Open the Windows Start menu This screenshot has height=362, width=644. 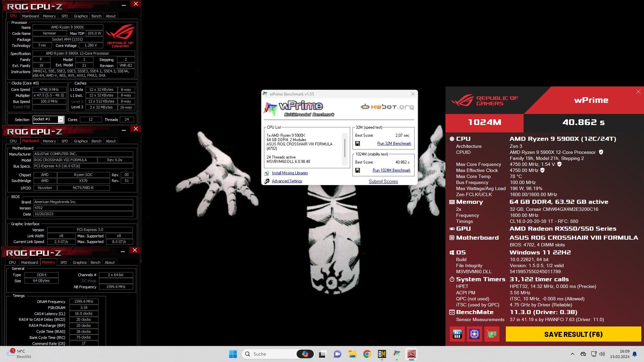pyautogui.click(x=233, y=354)
